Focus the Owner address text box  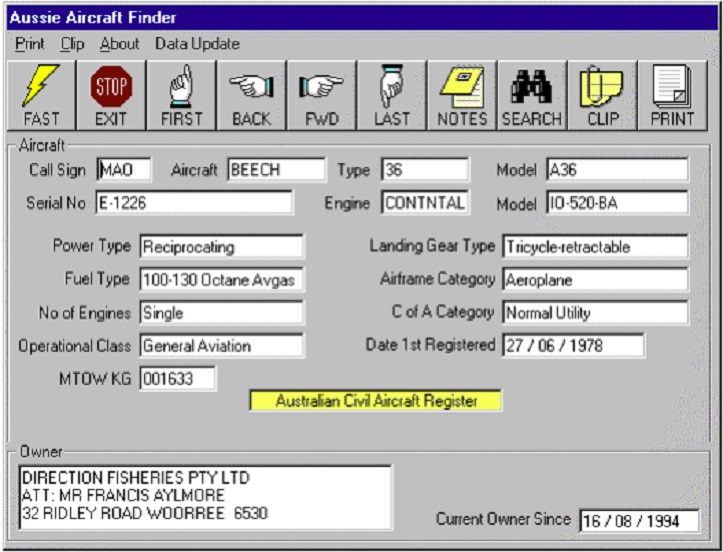click(204, 497)
